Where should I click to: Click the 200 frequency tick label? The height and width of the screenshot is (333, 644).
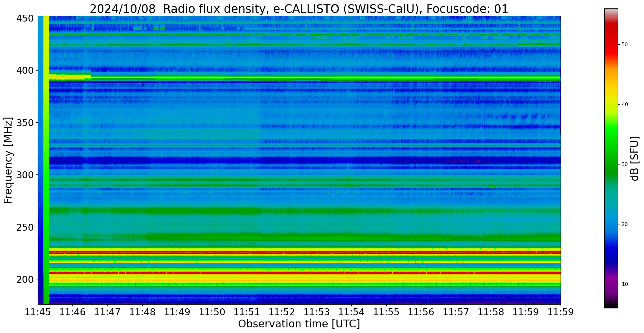point(25,279)
